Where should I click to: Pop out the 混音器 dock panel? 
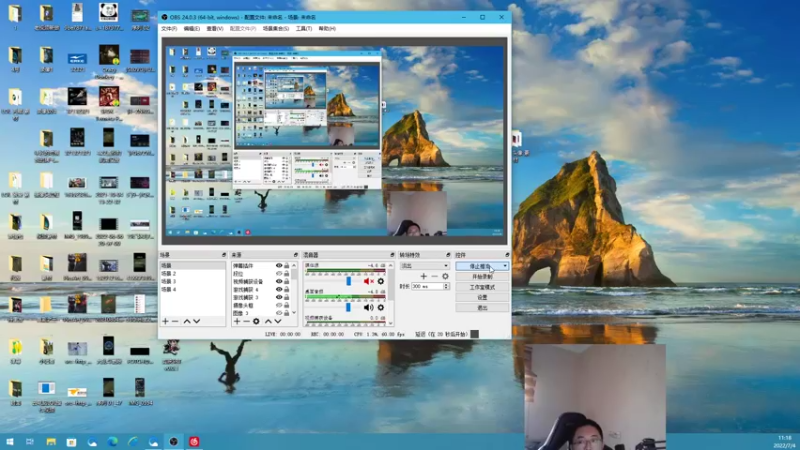click(x=392, y=255)
